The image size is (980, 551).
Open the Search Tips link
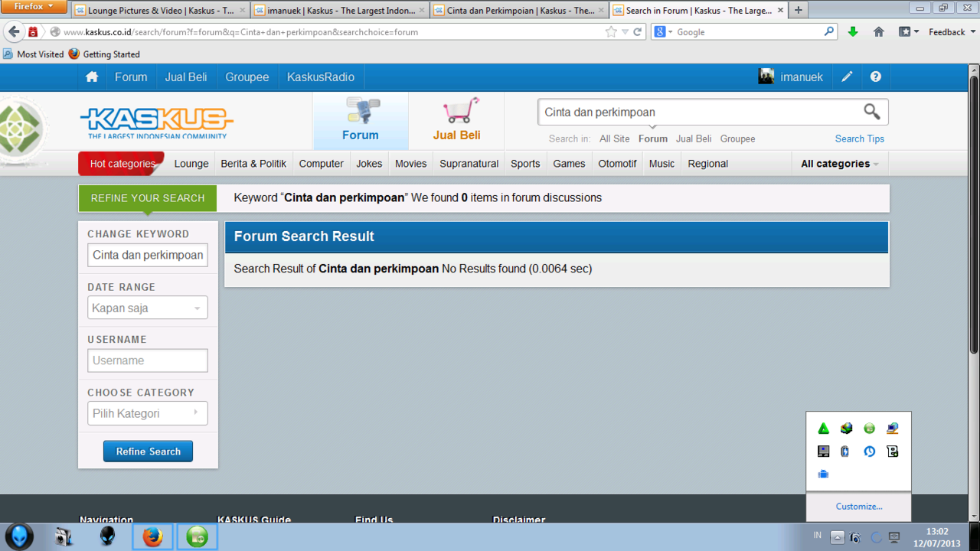point(859,139)
